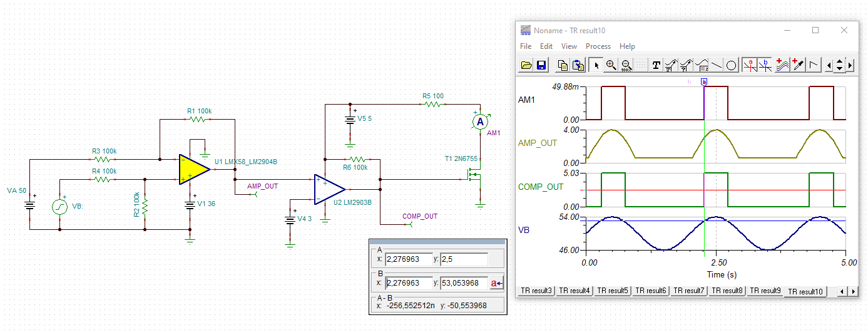Select the T1 2N6755 transistor label
Viewport: 868px width, 332px height.
tap(461, 159)
